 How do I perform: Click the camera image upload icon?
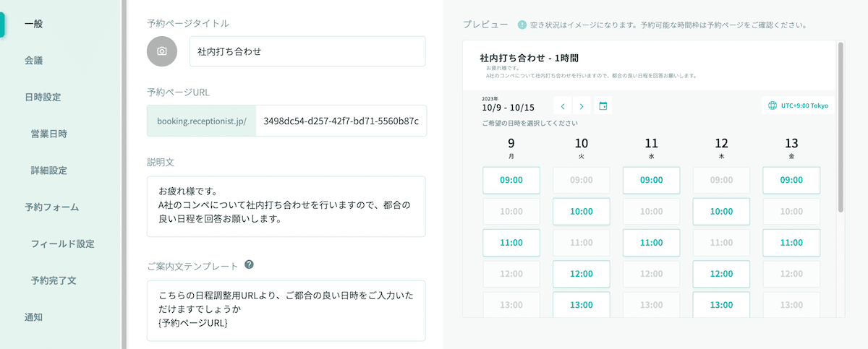tap(162, 51)
